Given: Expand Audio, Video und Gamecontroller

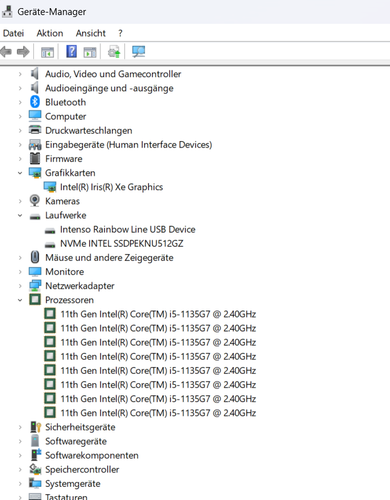Looking at the screenshot, I should [x=20, y=74].
